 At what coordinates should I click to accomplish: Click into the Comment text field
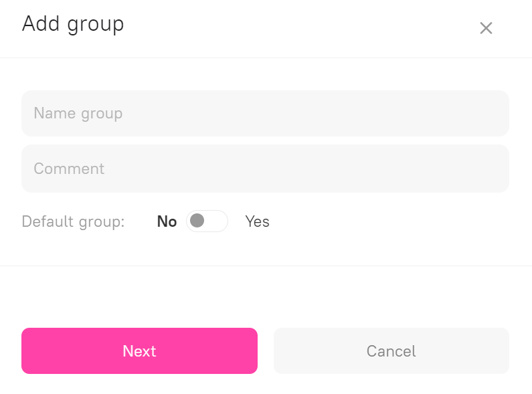[x=265, y=169]
